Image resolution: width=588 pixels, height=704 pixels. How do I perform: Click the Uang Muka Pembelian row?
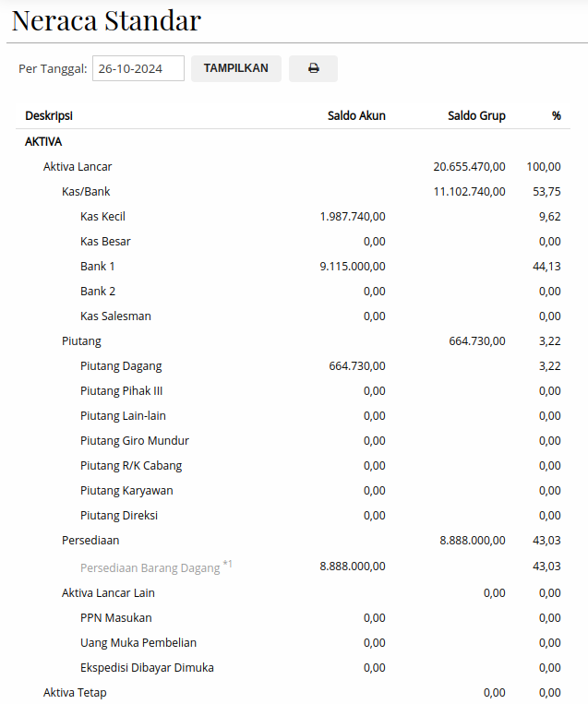138,643
